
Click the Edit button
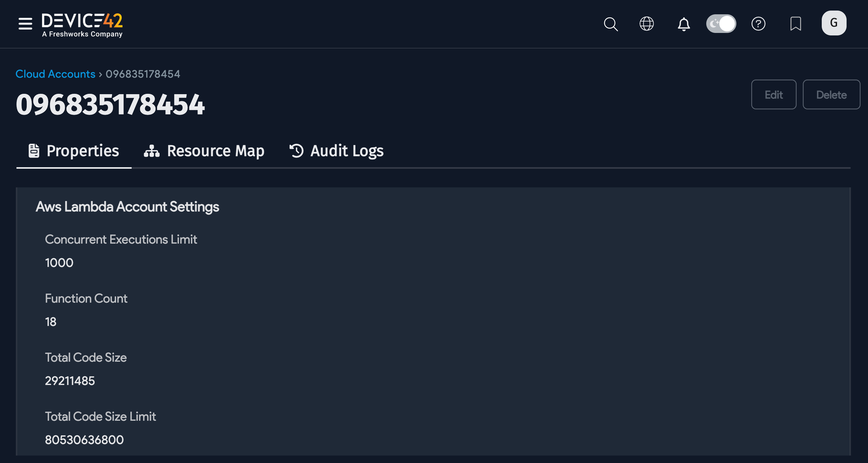(774, 94)
